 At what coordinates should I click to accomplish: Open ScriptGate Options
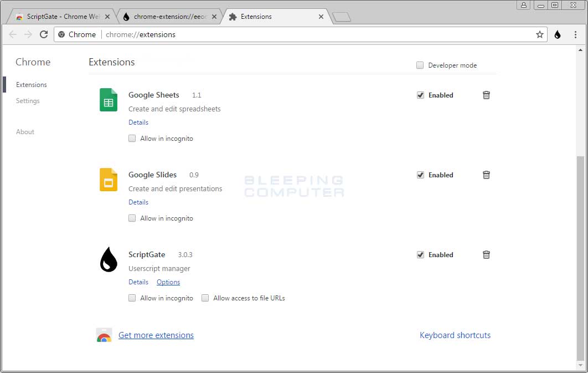pyautogui.click(x=168, y=282)
